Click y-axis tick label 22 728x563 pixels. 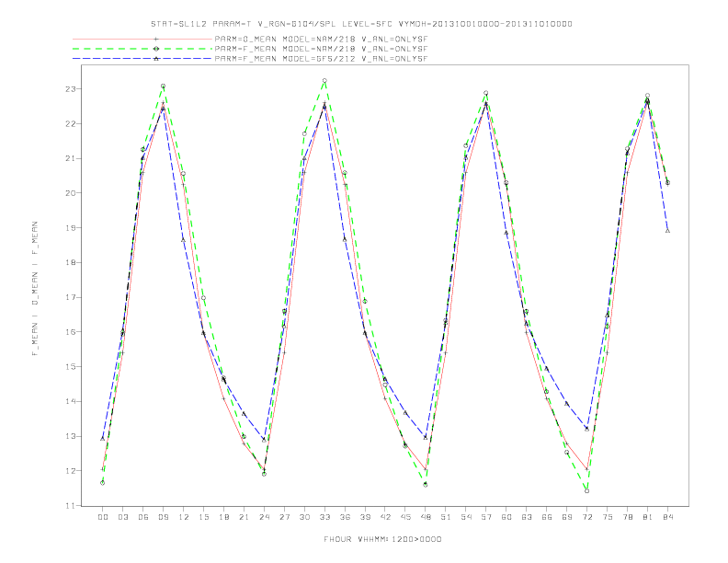click(70, 124)
